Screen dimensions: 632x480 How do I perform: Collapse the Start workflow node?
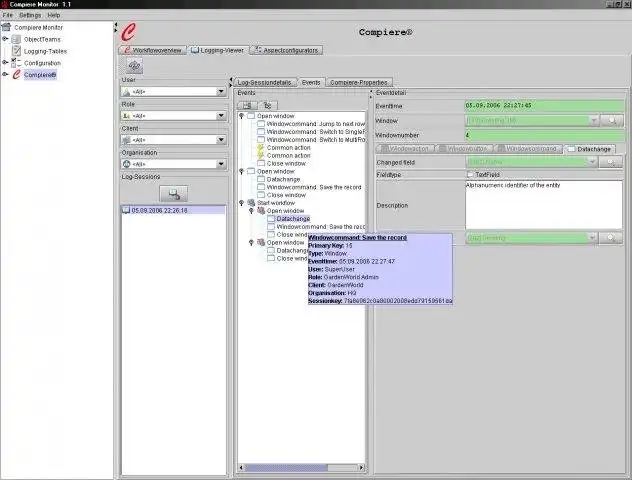pos(242,203)
